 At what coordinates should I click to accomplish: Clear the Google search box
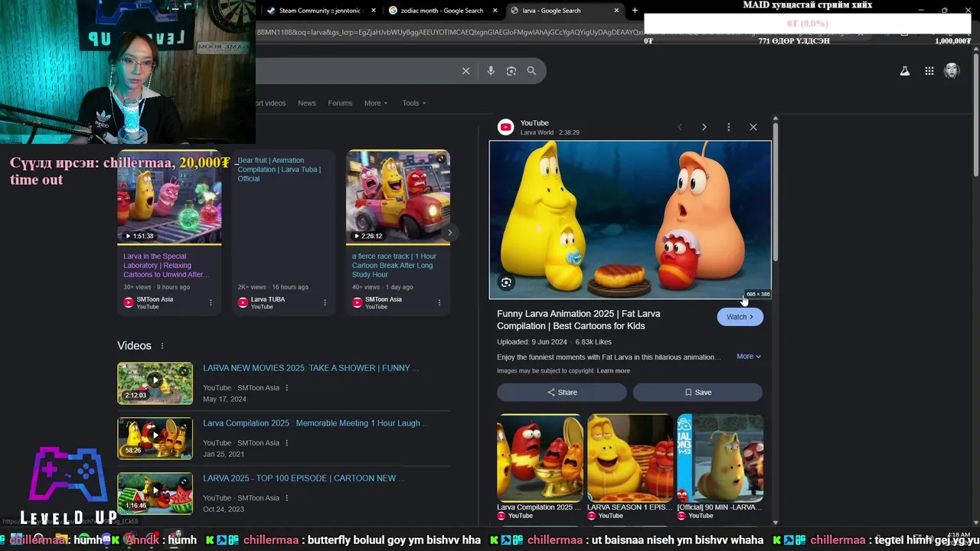(x=465, y=70)
